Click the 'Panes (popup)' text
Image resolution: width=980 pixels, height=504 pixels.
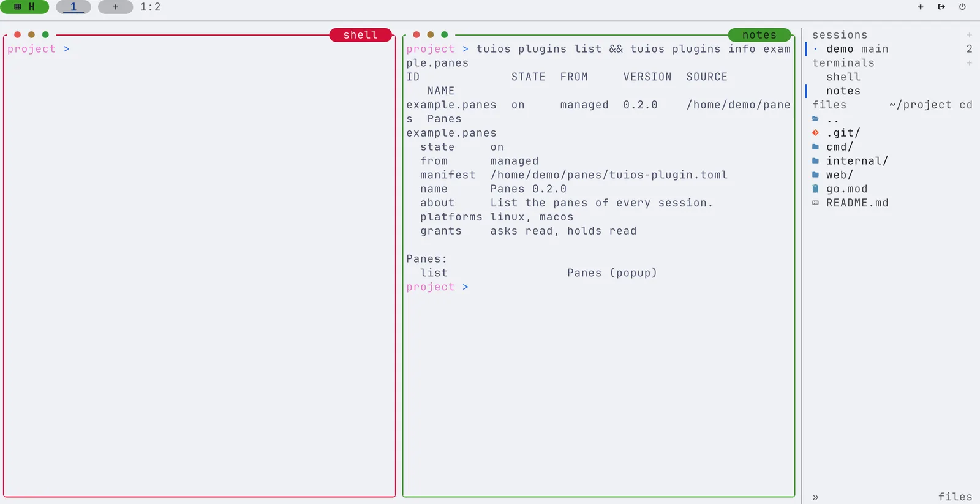click(x=612, y=273)
